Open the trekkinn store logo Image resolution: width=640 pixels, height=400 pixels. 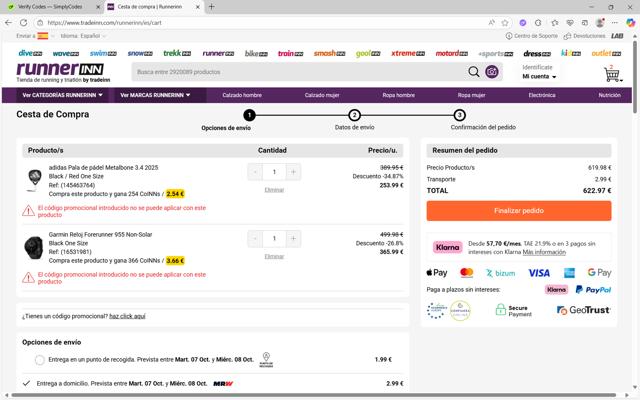(177, 53)
